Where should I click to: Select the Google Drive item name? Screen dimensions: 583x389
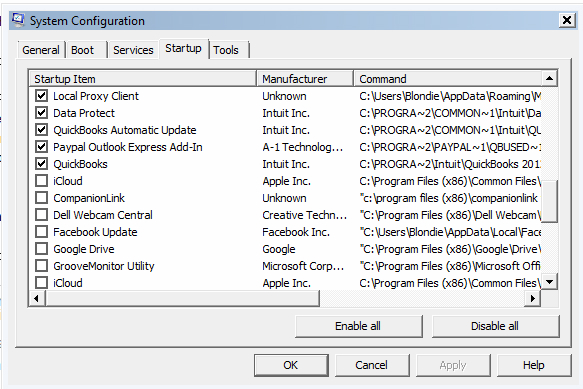pyautogui.click(x=84, y=249)
